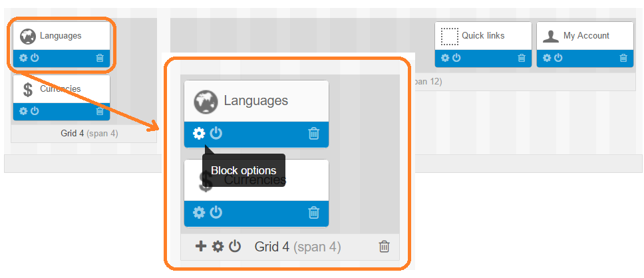Select the Quick links block title
This screenshot has width=644, height=278.
pos(483,36)
